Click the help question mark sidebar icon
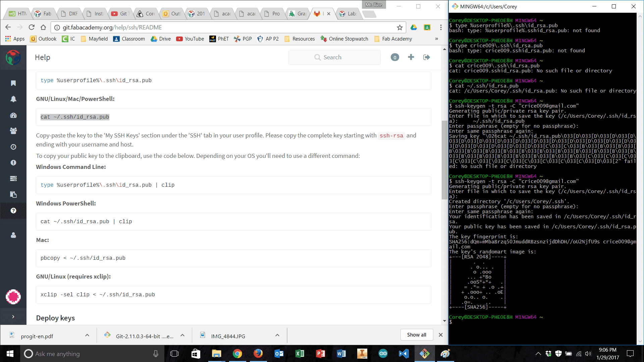Viewport: 644px width, 362px height. [13, 210]
